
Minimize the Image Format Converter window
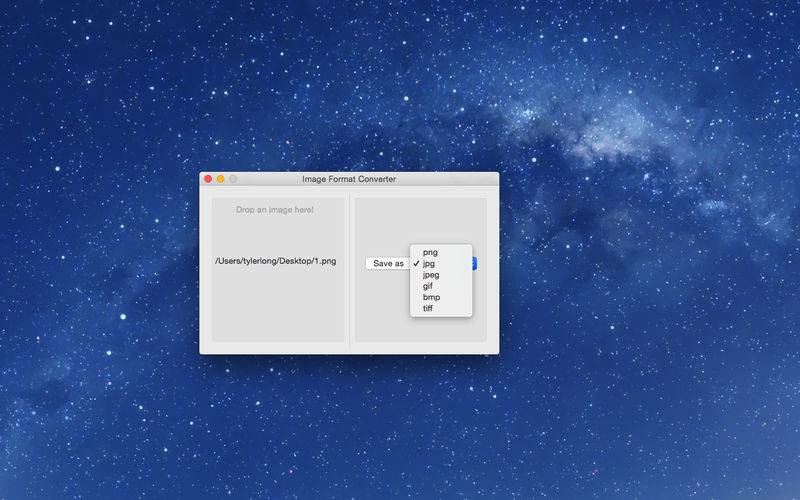pyautogui.click(x=220, y=179)
